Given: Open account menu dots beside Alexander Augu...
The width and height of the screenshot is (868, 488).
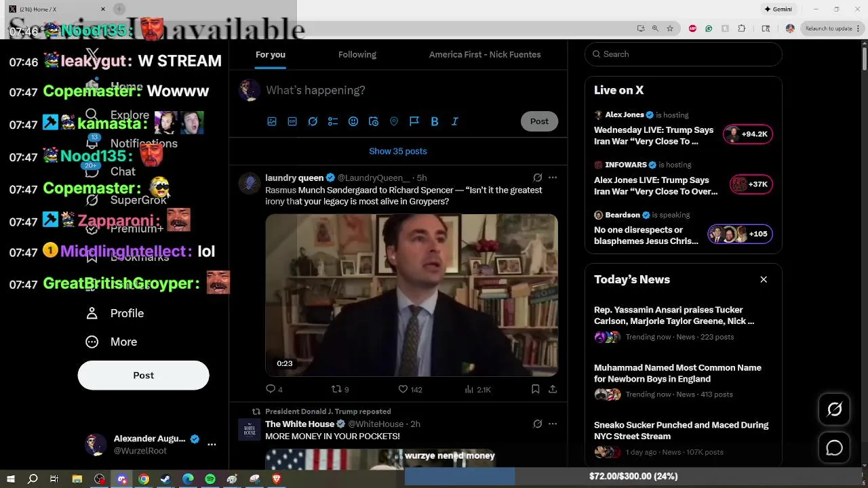Looking at the screenshot, I should pyautogui.click(x=212, y=445).
